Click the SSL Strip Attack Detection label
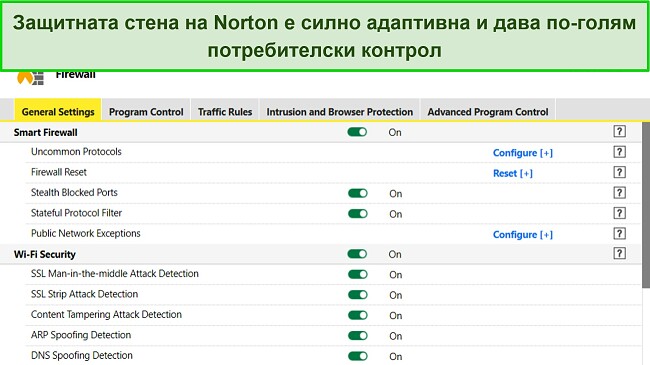The width and height of the screenshot is (650, 365). point(85,294)
